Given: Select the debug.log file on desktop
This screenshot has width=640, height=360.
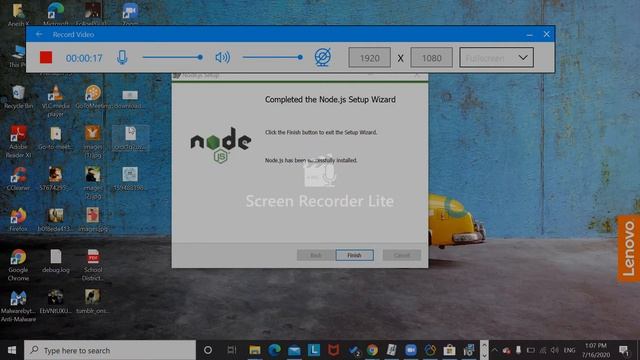Looking at the screenshot, I should pos(56,261).
